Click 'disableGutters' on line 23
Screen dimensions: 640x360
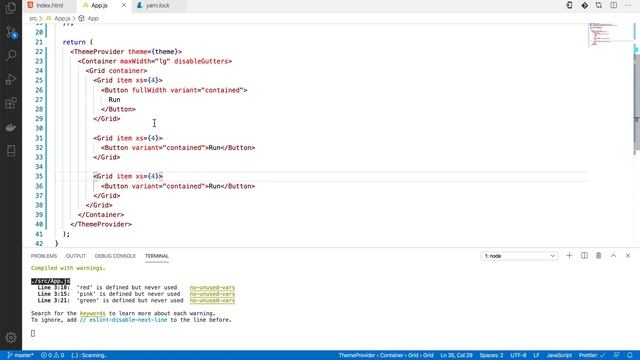(201, 61)
